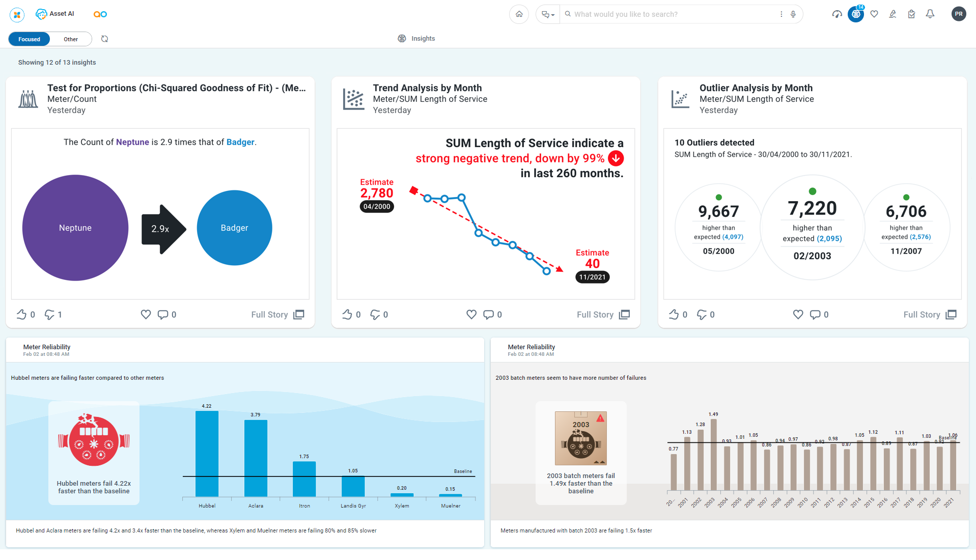976x560 pixels.
Task: Open the search options three-dot menu
Action: (781, 14)
